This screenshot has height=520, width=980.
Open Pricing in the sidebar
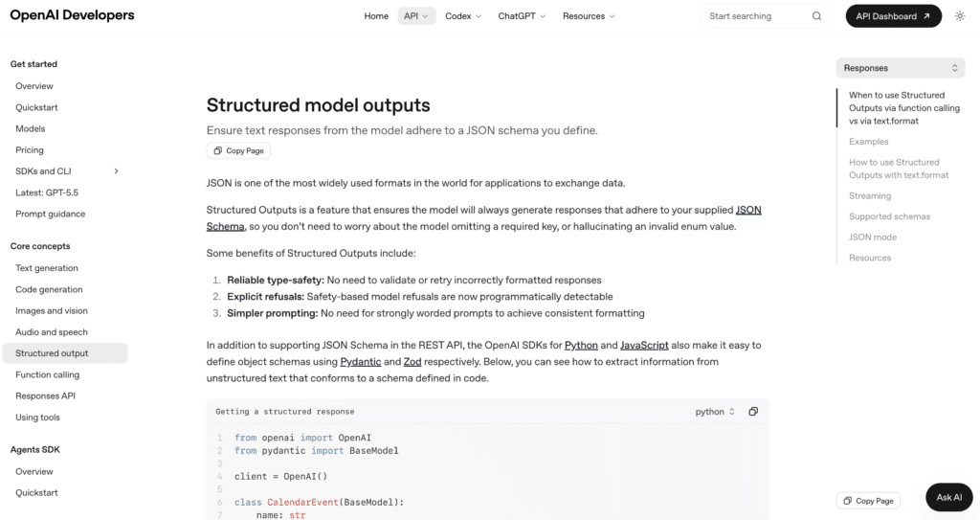(30, 150)
